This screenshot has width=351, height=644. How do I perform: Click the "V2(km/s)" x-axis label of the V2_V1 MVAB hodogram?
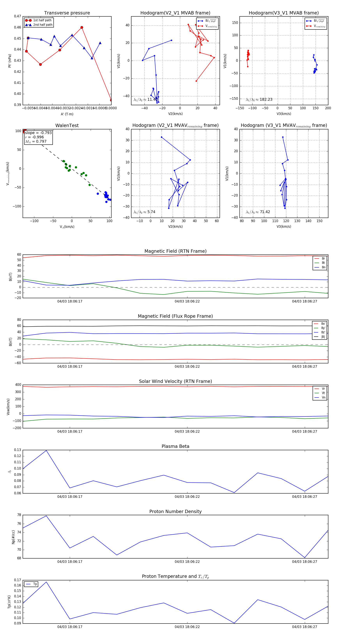click(x=175, y=114)
